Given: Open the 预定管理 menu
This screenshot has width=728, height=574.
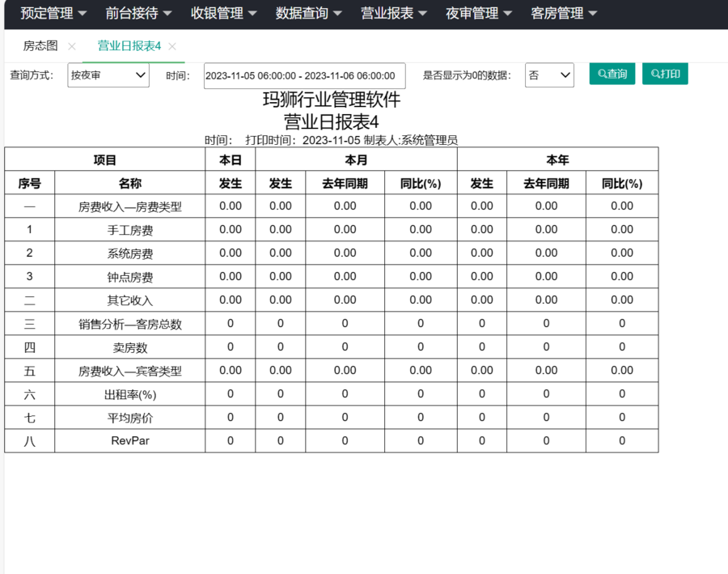Looking at the screenshot, I should (x=53, y=13).
